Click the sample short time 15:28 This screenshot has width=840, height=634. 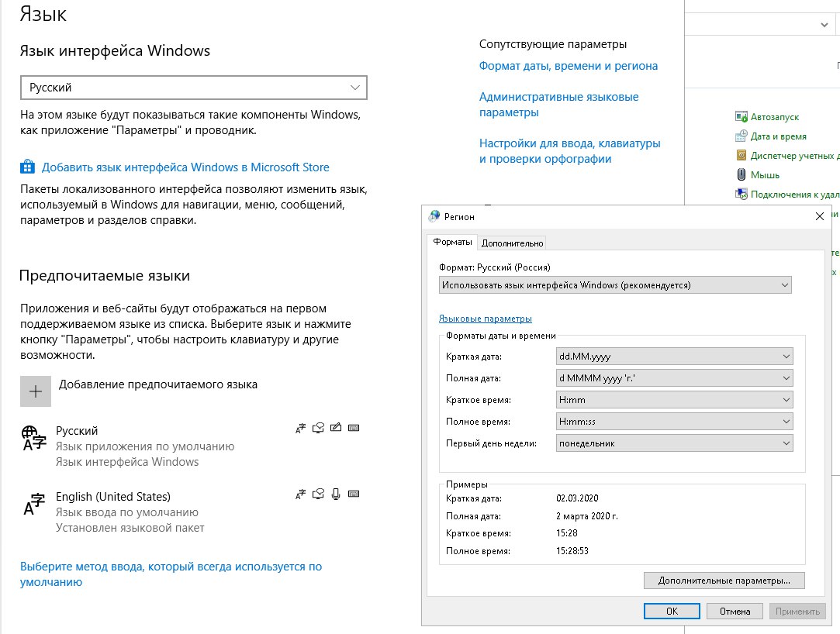point(567,532)
